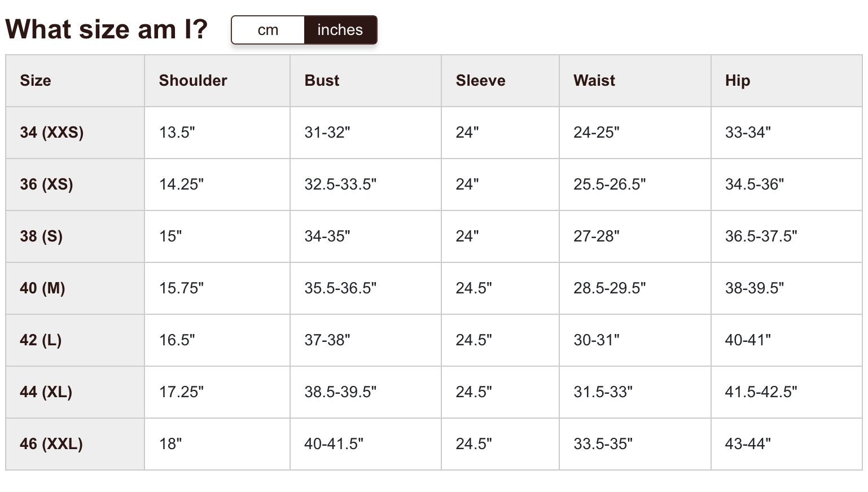The image size is (868, 492).
Task: Select the 34 (XXS) size row label
Action: (52, 133)
